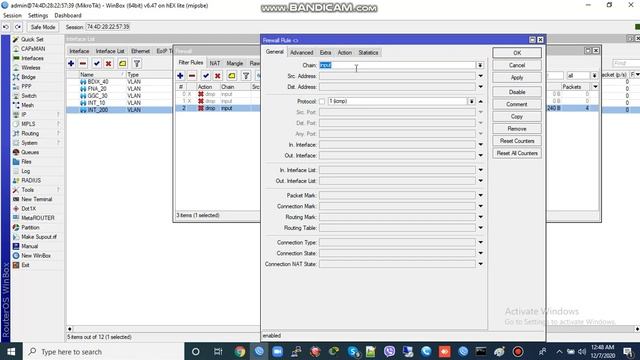Open the Protocol dropdown list
Screen dimensions: 640x360
pos(471,101)
